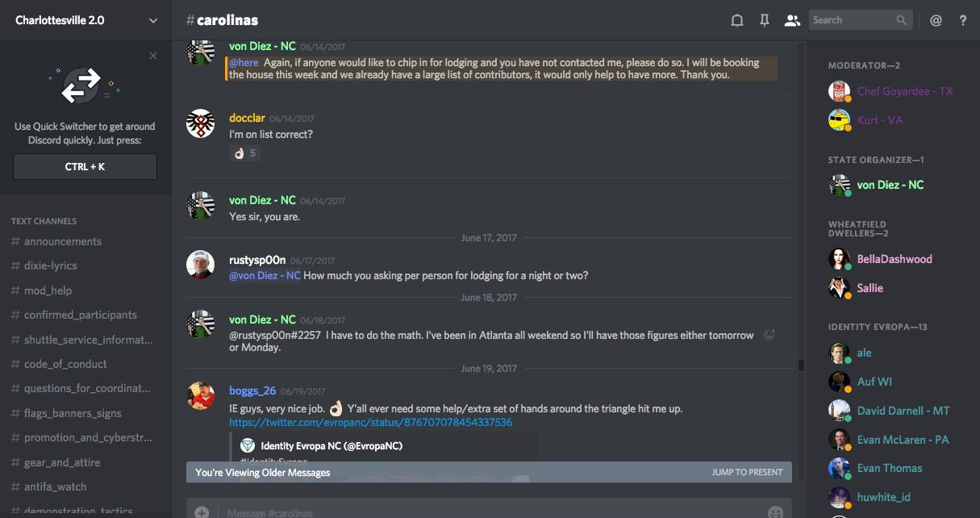980x518 pixels.
Task: Open the Evropa NC Twitter status link
Action: [370, 422]
